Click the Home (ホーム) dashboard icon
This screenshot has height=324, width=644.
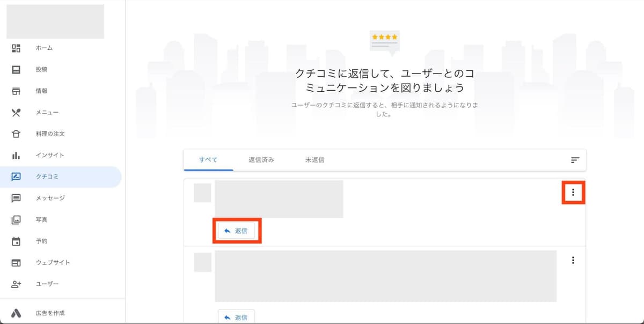click(16, 48)
